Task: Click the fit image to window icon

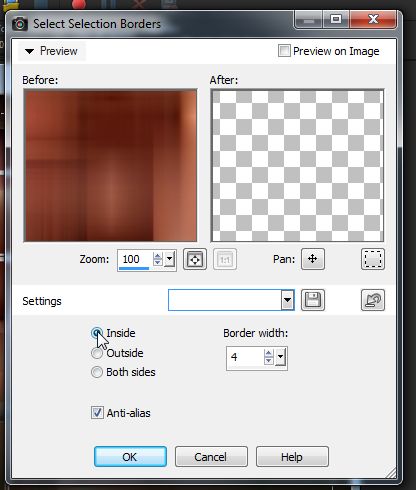Action: point(195,259)
